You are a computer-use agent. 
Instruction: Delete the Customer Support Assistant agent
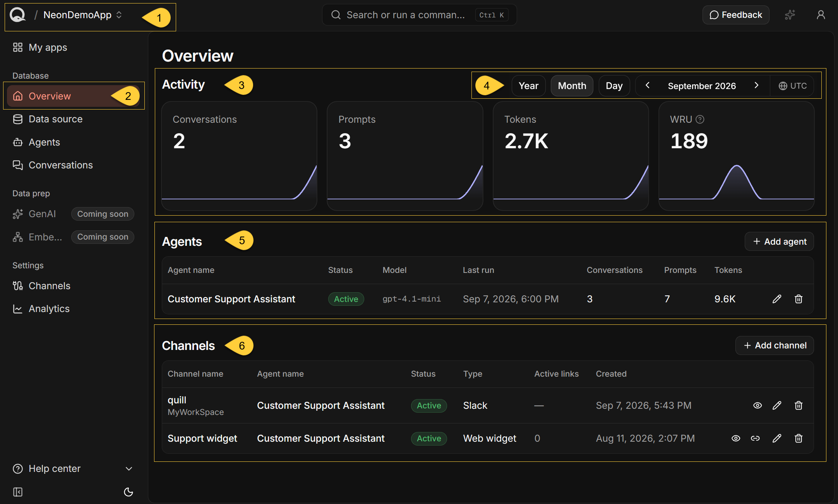tap(799, 299)
